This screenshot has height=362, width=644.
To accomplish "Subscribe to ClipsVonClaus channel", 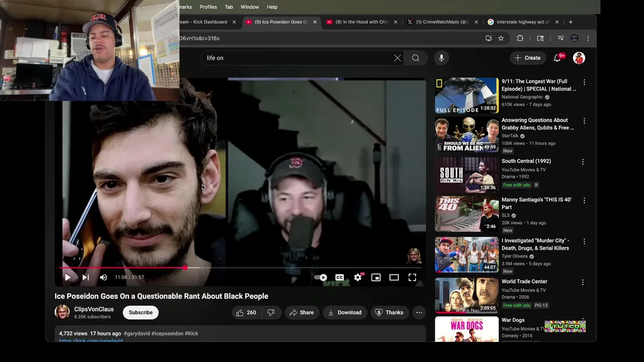I will (x=140, y=312).
